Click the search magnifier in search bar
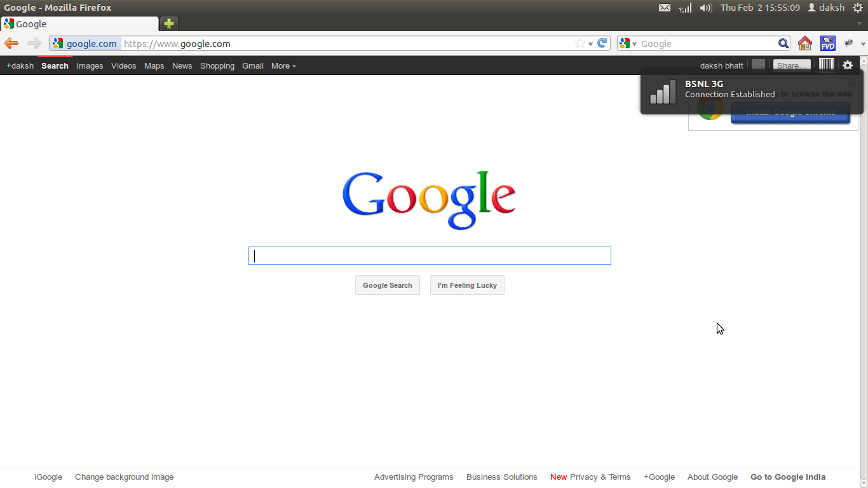Viewport: 868px width, 488px height. click(783, 43)
